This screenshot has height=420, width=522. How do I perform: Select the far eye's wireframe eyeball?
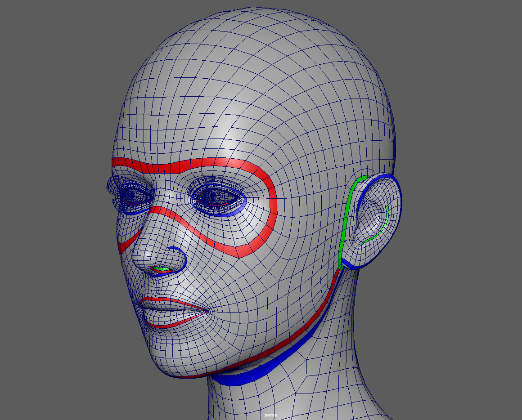(x=131, y=195)
